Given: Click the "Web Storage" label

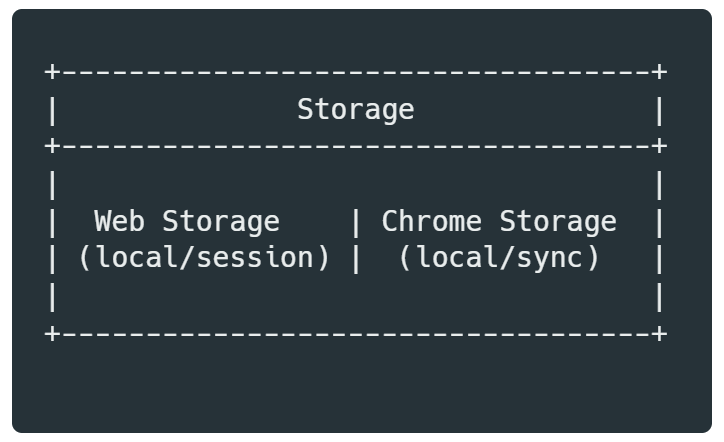Looking at the screenshot, I should click(x=187, y=221).
